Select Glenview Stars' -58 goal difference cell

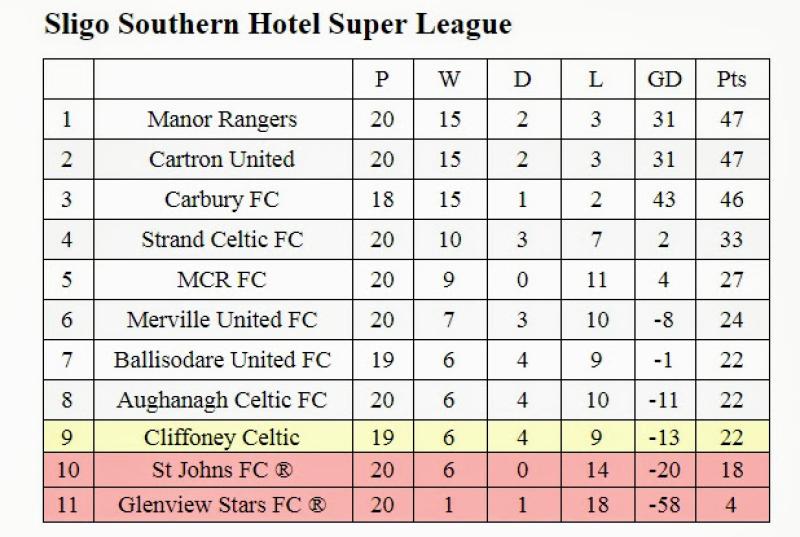(664, 505)
